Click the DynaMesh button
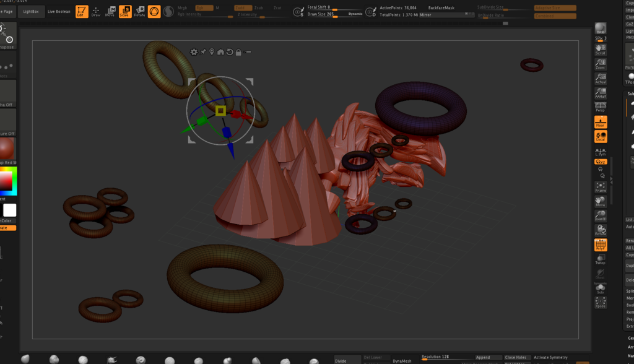Viewport: 634px width, 364px height. click(x=402, y=361)
